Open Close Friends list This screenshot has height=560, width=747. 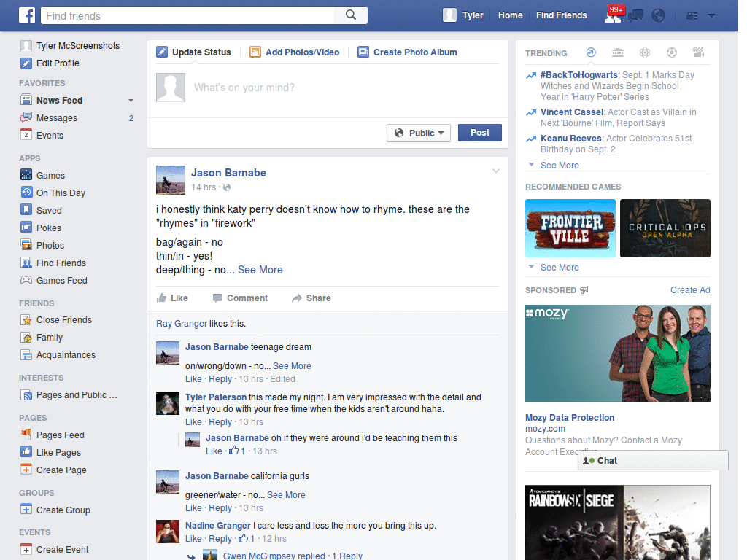(56, 319)
